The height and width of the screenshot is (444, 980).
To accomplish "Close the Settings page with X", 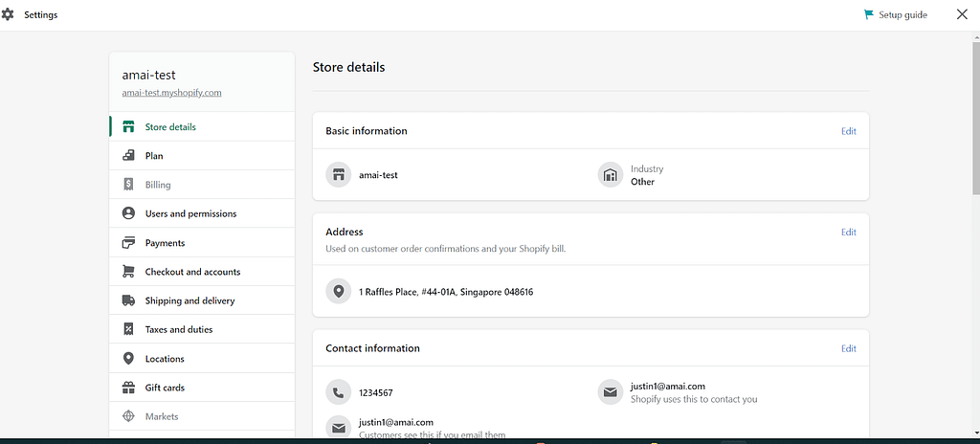I will click(962, 14).
